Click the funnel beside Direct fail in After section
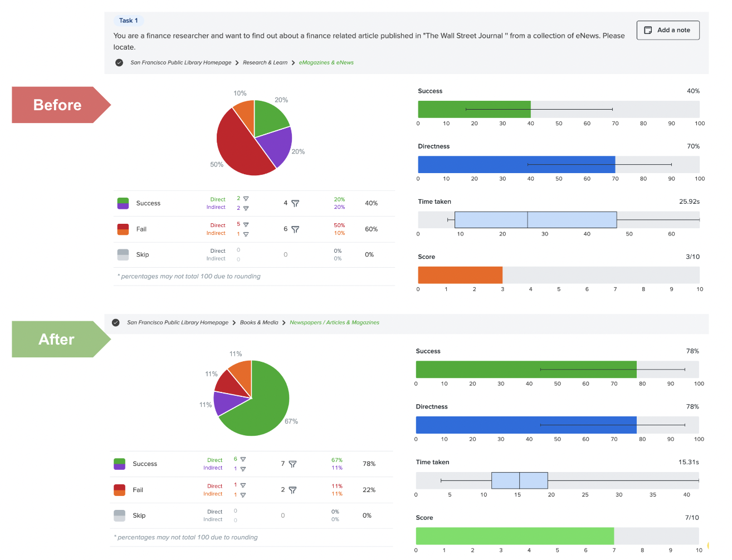The width and height of the screenshot is (732, 560). [x=243, y=485]
